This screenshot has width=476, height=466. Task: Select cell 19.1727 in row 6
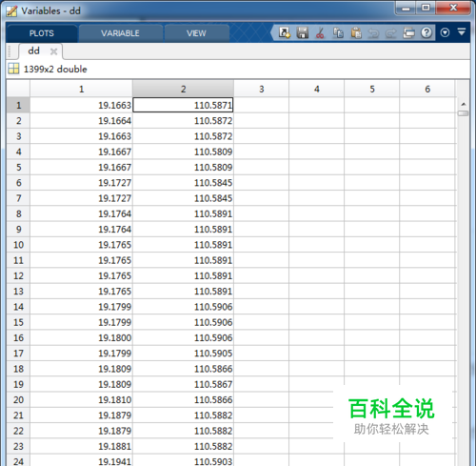(x=81, y=183)
